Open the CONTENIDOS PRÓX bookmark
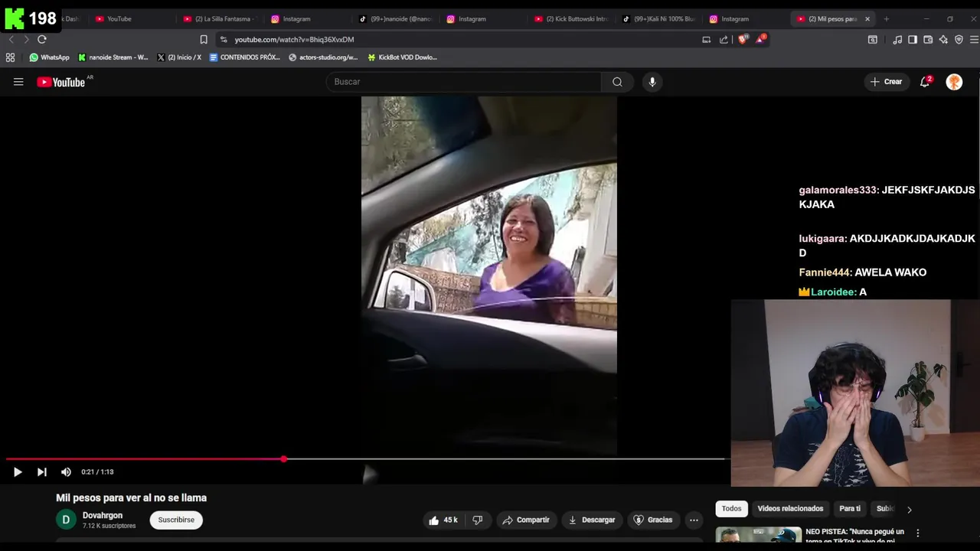 tap(245, 57)
